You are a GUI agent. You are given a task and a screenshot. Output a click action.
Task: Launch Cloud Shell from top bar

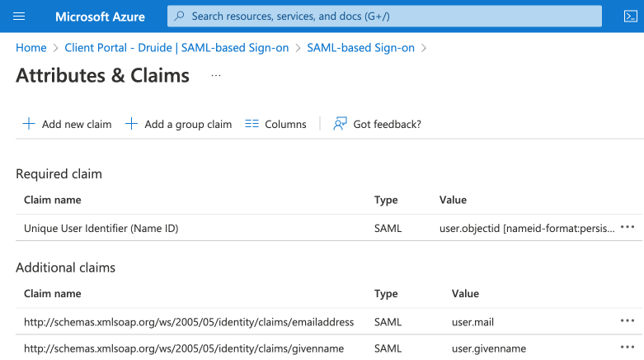629,17
